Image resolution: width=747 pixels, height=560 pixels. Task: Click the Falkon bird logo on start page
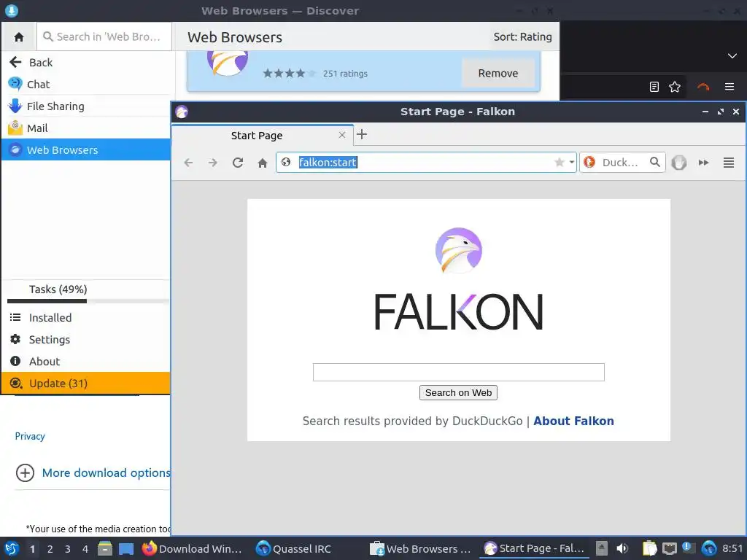pos(459,251)
